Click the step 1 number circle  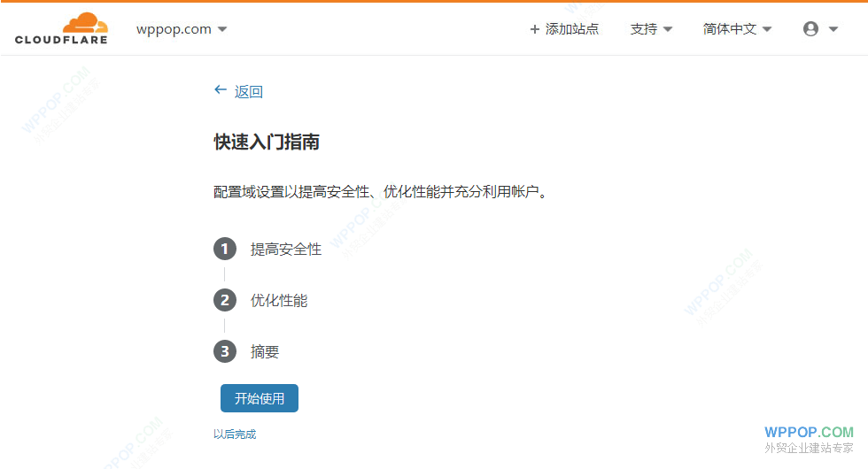click(x=225, y=249)
